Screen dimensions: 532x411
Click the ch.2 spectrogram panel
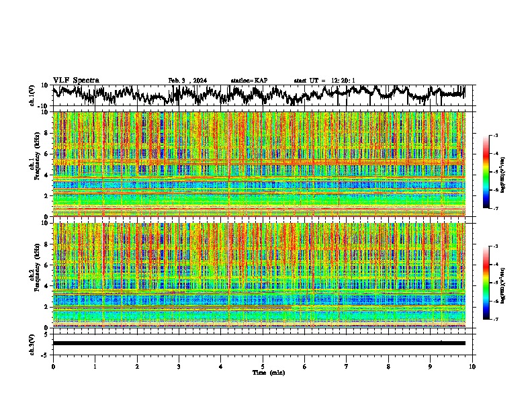pos(259,275)
